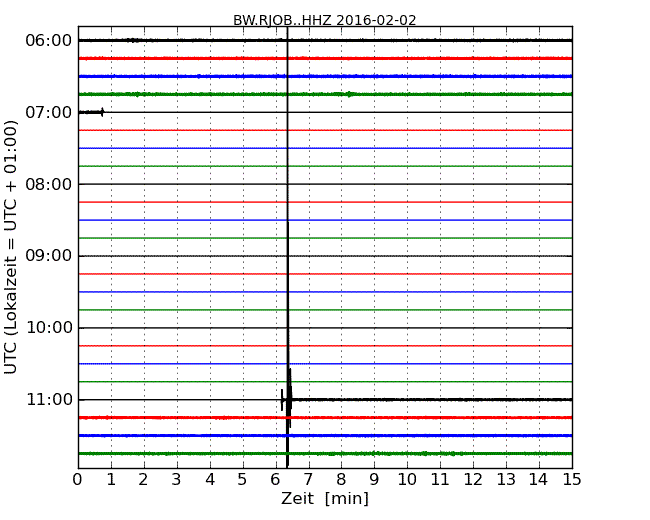This screenshot has height=520, width=650.
Task: Click x-axis tick label 4
Action: point(210,480)
